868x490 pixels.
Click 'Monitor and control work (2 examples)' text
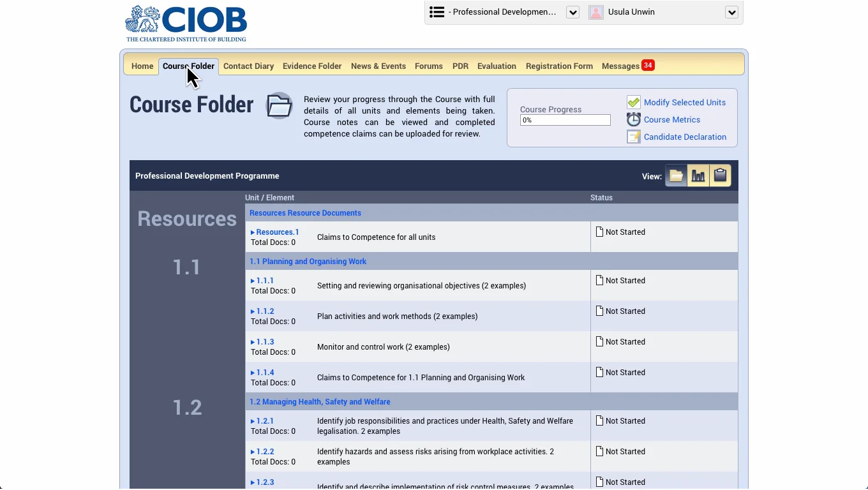pyautogui.click(x=384, y=347)
